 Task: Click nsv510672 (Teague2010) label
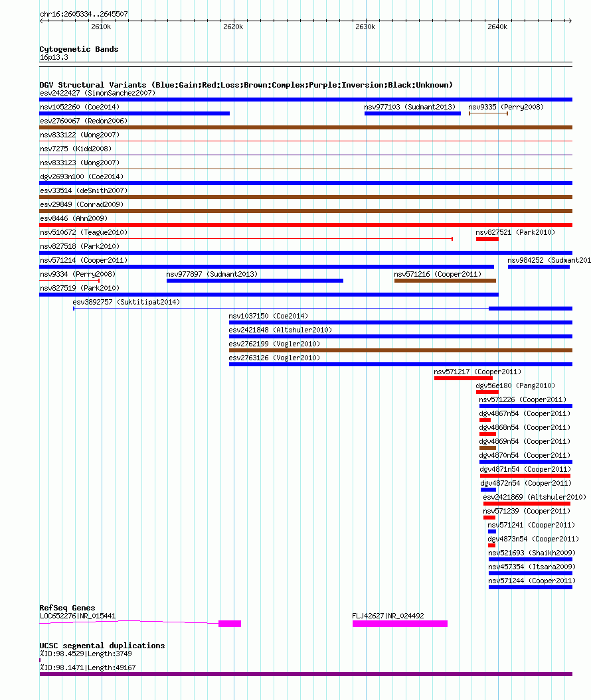coord(84,232)
